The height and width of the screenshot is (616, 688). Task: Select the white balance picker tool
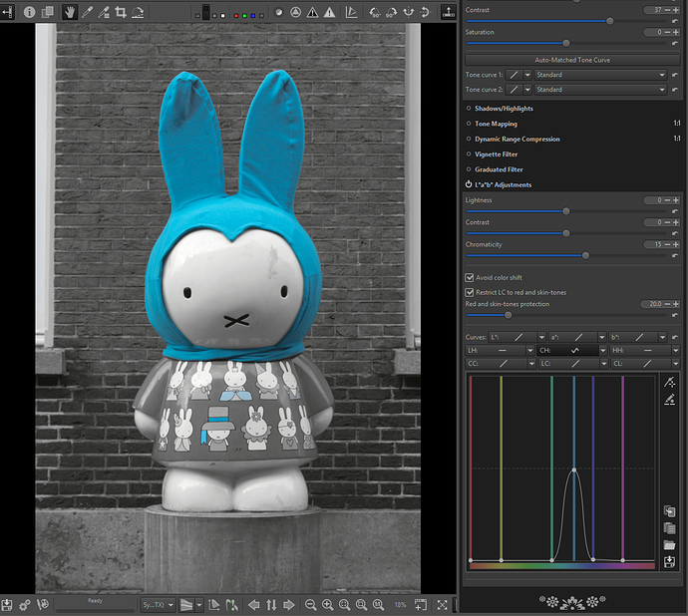(x=88, y=12)
